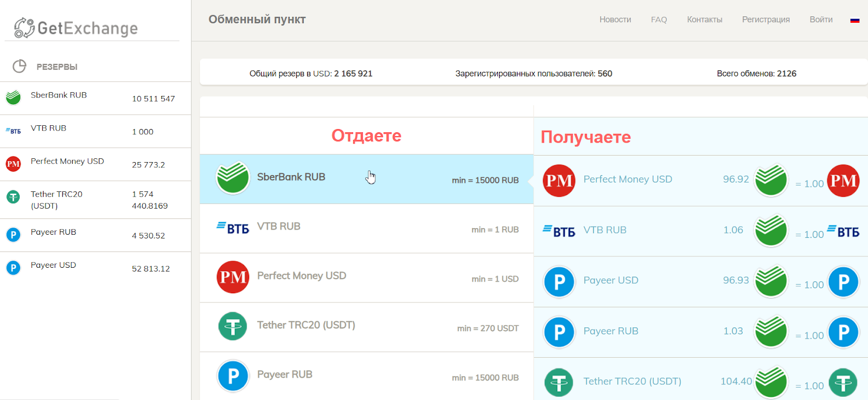Click the Tether TRC20 (USDT) reserve name in the sidebar
Screen dimensions: 868x400
pos(56,199)
